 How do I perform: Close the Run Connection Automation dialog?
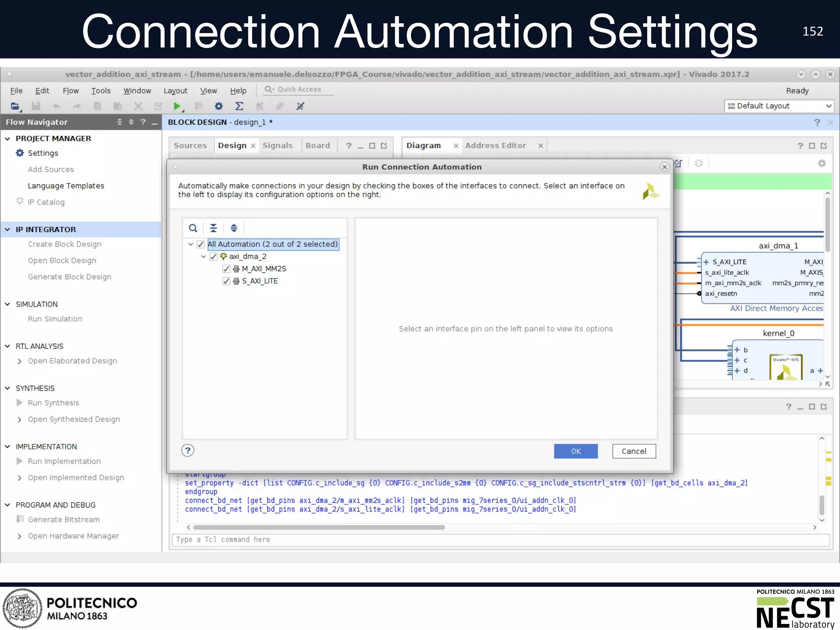click(x=664, y=167)
